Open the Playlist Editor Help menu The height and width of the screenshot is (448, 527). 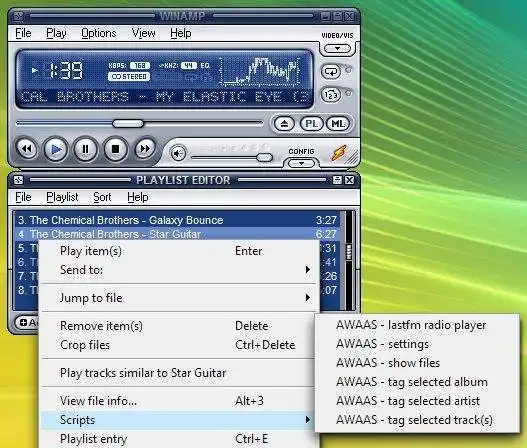pyautogui.click(x=138, y=197)
